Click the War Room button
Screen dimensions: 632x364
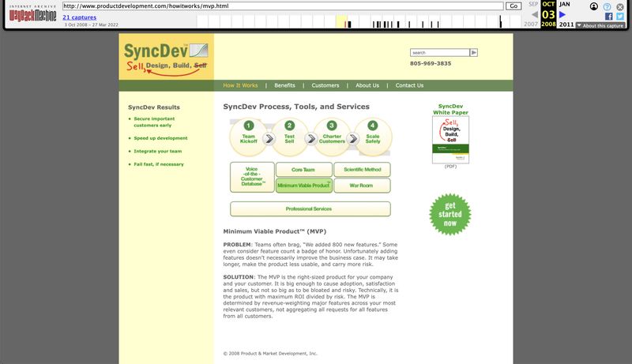362,186
